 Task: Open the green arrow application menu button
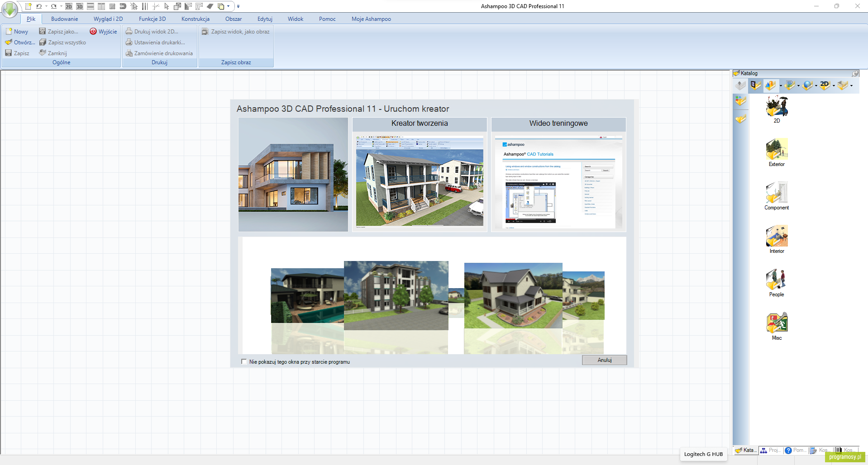pos(10,9)
